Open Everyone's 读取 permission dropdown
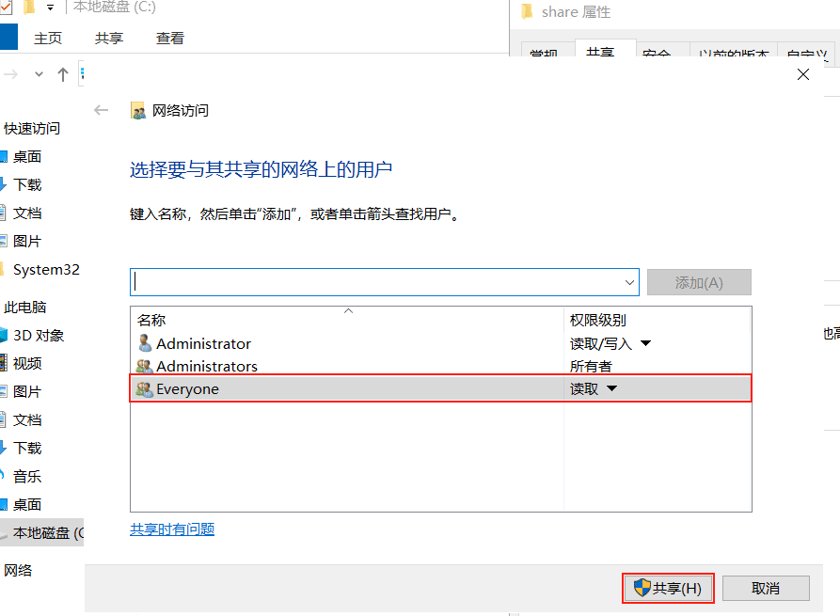 [x=611, y=388]
